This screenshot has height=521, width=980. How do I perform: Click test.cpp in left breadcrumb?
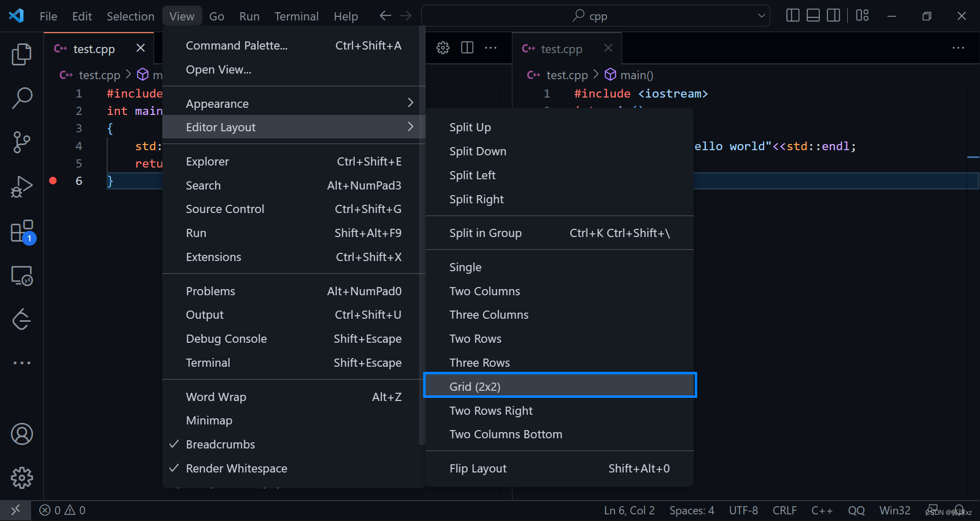tap(100, 75)
